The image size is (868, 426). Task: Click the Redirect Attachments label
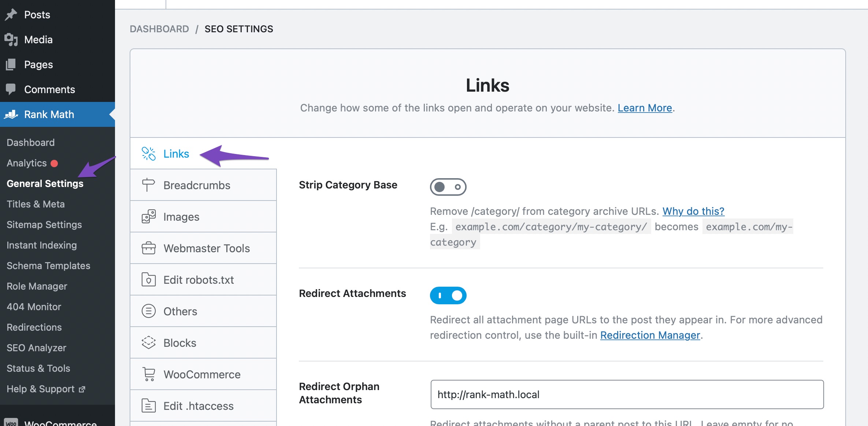[x=352, y=293]
